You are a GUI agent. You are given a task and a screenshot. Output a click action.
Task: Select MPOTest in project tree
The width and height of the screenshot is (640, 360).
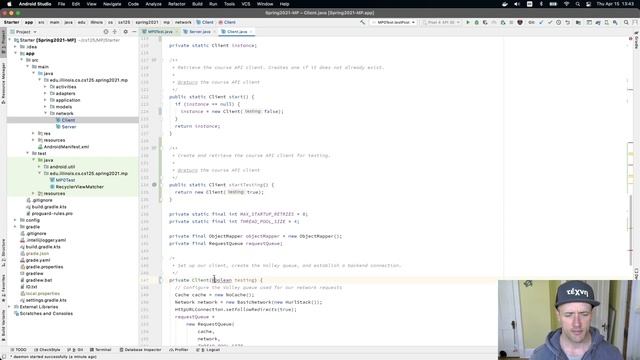pyautogui.click(x=65, y=180)
